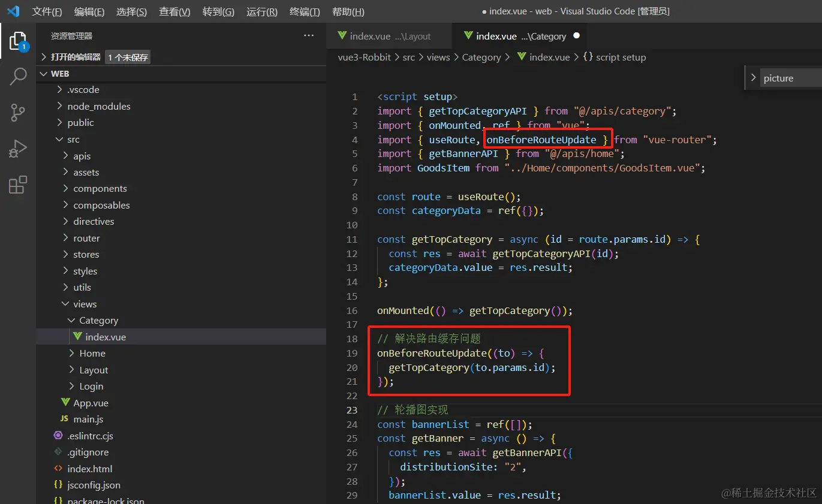Image resolution: width=822 pixels, height=504 pixels.
Task: Open App.vue file
Action: (x=181, y=403)
